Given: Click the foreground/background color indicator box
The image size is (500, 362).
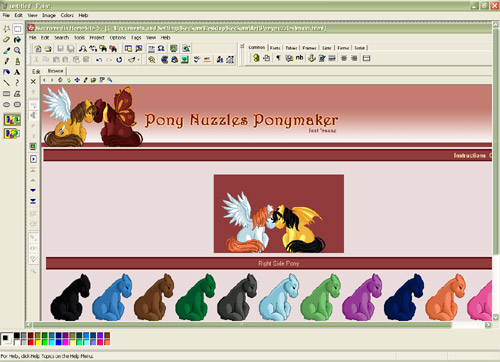Looking at the screenshot, I should (x=6, y=339).
